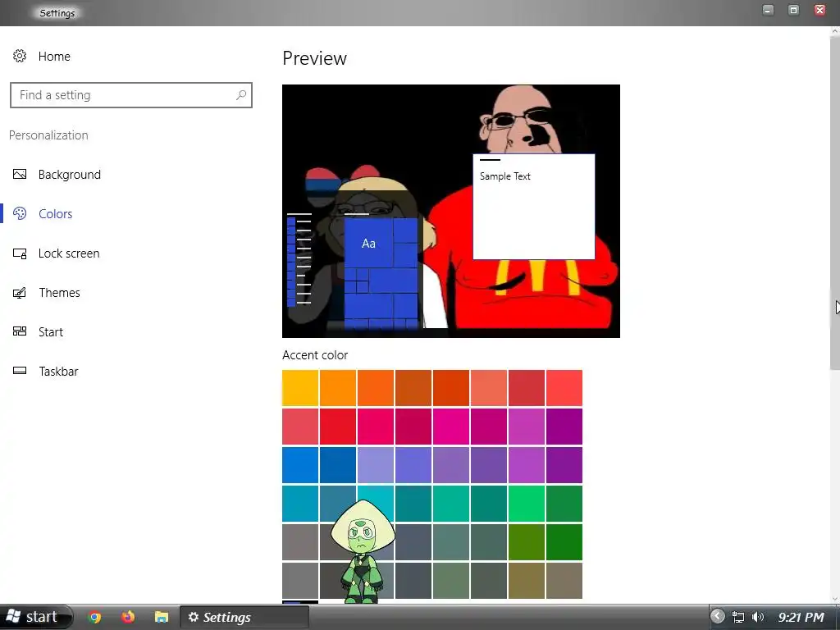Pick the first swatch of the second row
840x630 pixels.
point(300,427)
